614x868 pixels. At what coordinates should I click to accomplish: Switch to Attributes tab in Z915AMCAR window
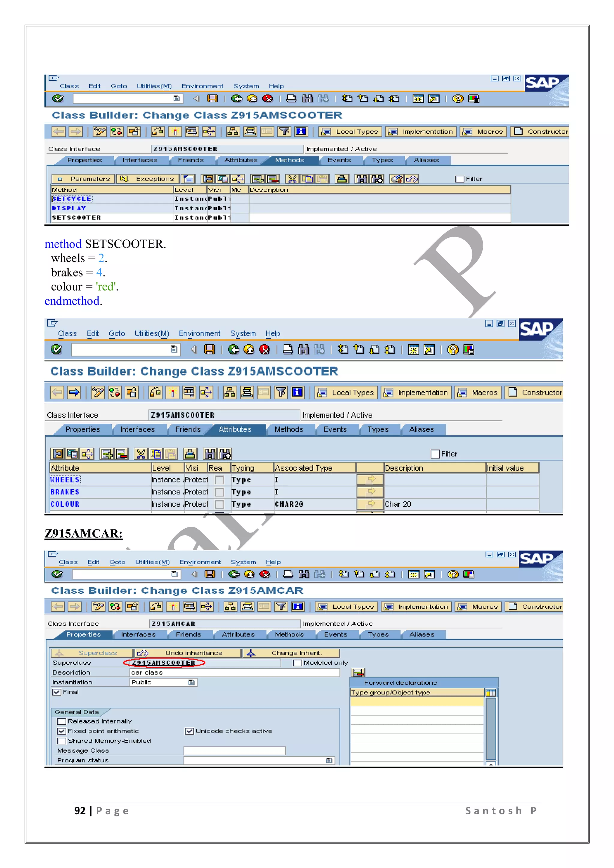pyautogui.click(x=238, y=634)
